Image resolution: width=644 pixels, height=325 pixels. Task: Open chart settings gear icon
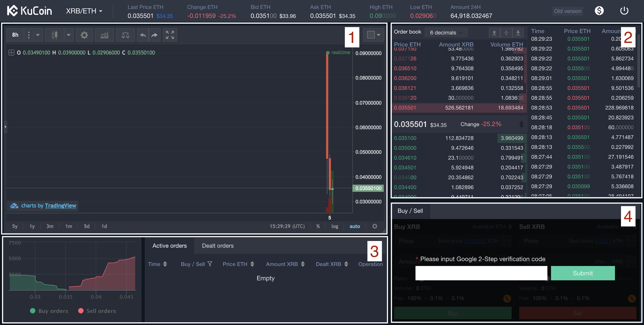coord(84,35)
